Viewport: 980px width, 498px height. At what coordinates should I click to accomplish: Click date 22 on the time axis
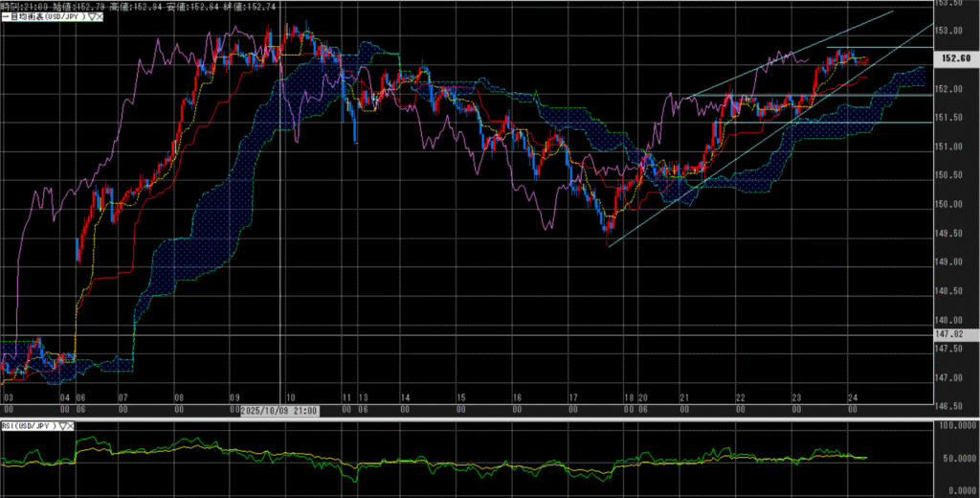[741, 396]
